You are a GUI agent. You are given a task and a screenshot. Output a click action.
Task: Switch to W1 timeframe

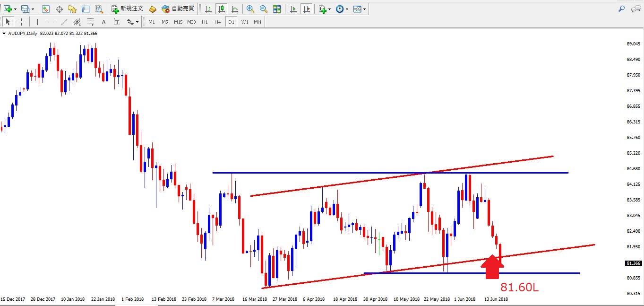244,22
